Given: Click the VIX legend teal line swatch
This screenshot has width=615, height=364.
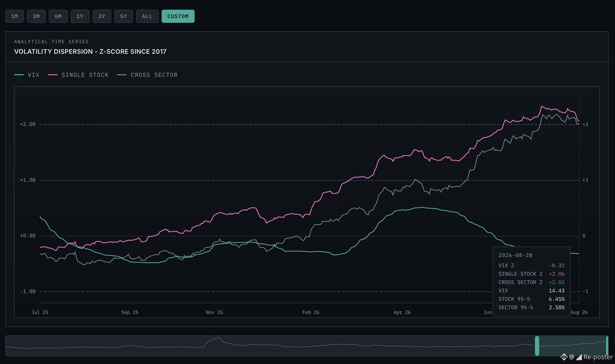Looking at the screenshot, I should tap(19, 75).
